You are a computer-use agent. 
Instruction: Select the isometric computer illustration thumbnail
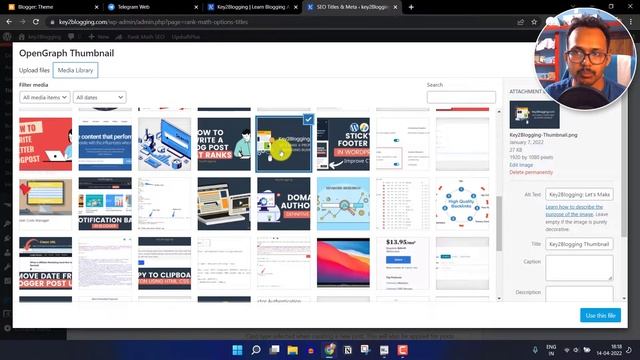[164, 144]
